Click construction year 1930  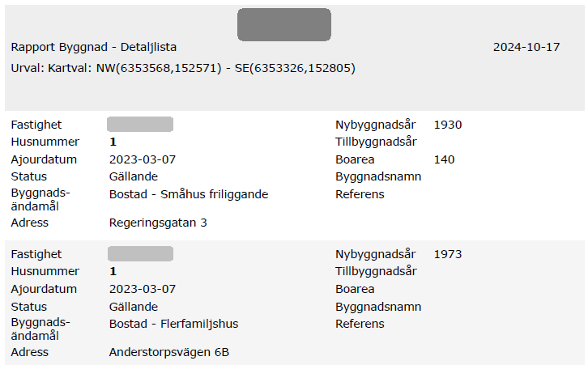(x=448, y=125)
